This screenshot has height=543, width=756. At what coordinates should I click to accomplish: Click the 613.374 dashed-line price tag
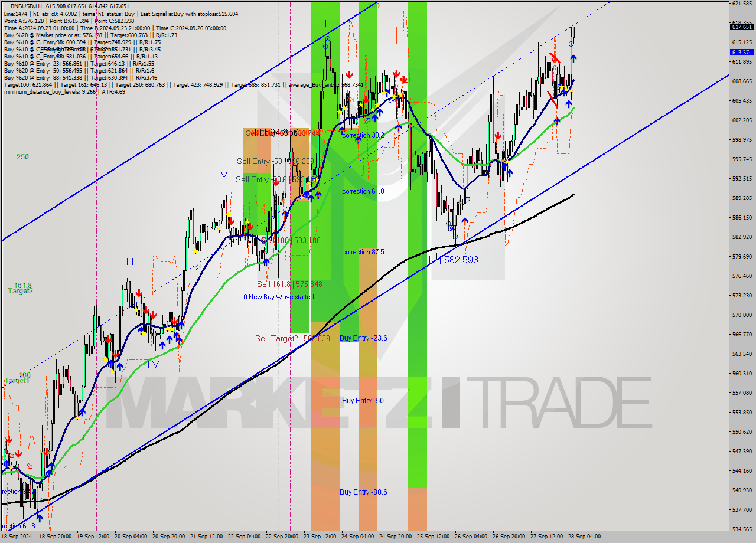coord(742,53)
